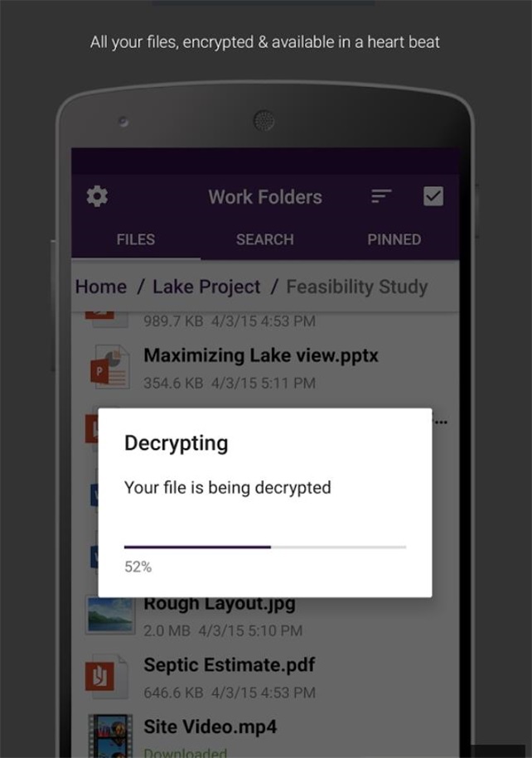Open the sort options icon
Viewport: 532px width, 758px height.
[381, 196]
